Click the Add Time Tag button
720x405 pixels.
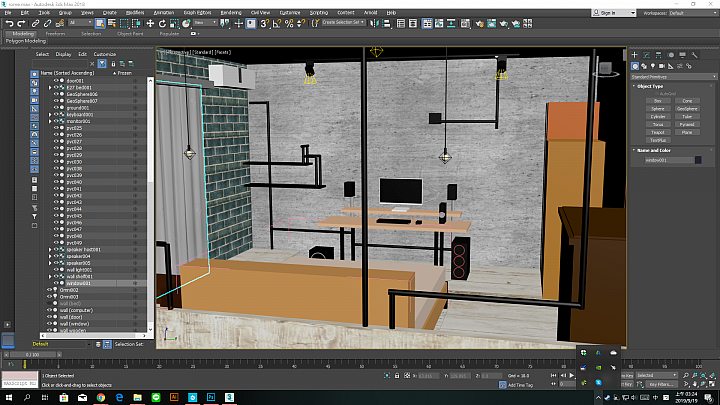[x=520, y=385]
